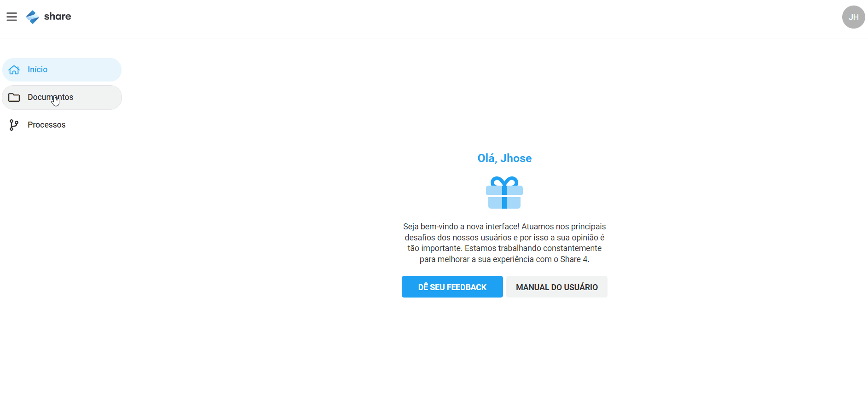Viewport: 868px width, 397px height.
Task: Click the Documentos label text
Action: click(x=51, y=97)
